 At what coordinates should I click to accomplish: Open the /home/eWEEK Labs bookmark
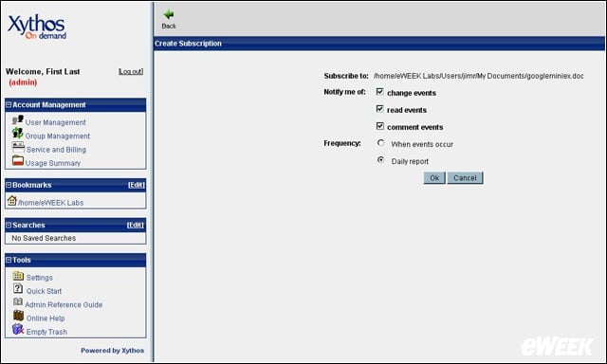point(50,203)
